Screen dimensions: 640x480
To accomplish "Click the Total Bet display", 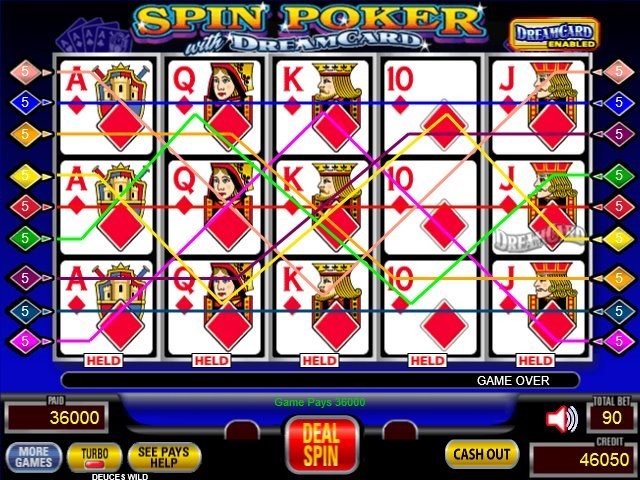I will (611, 418).
